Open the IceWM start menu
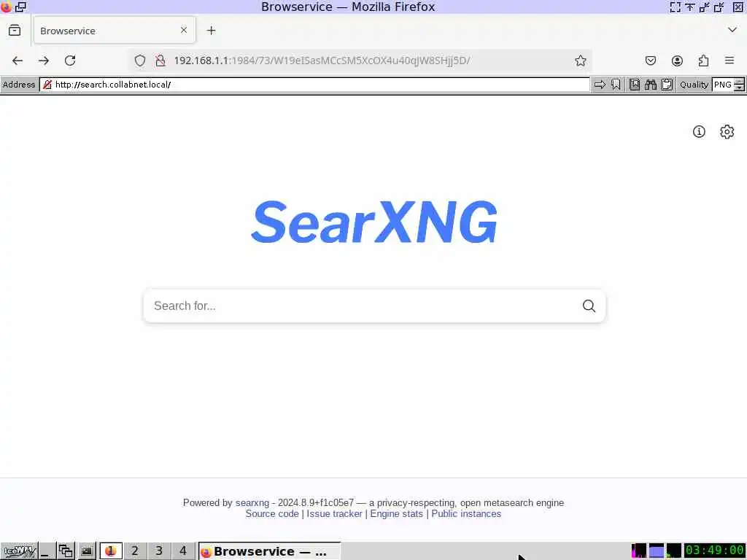 click(x=20, y=551)
